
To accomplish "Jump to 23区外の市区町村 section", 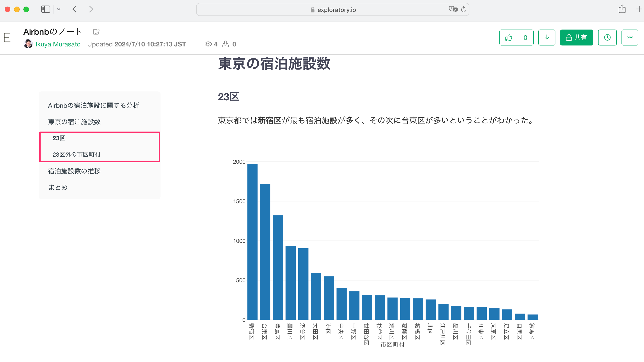I will pos(76,154).
